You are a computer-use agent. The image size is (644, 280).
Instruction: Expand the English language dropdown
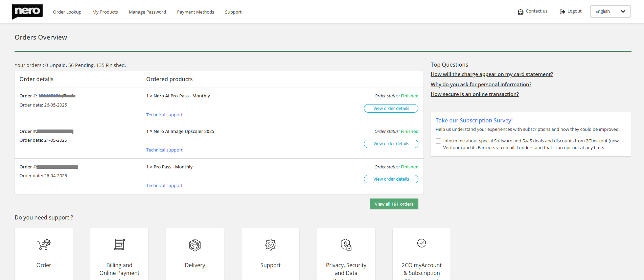(x=610, y=11)
